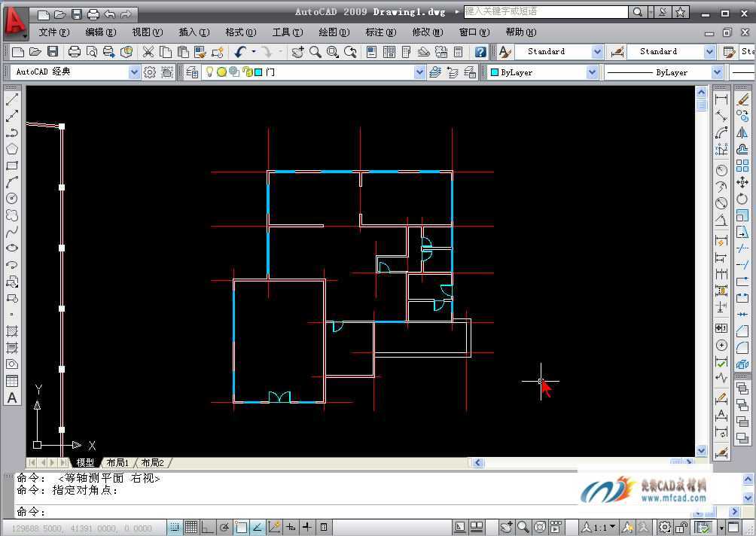Toggle Snap mode in status bar
756x536 pixels.
175,527
